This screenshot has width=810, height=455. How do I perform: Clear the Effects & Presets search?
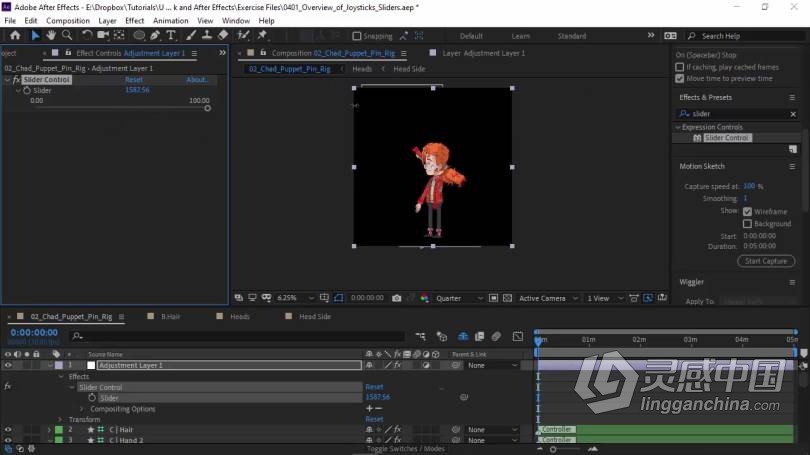point(793,114)
